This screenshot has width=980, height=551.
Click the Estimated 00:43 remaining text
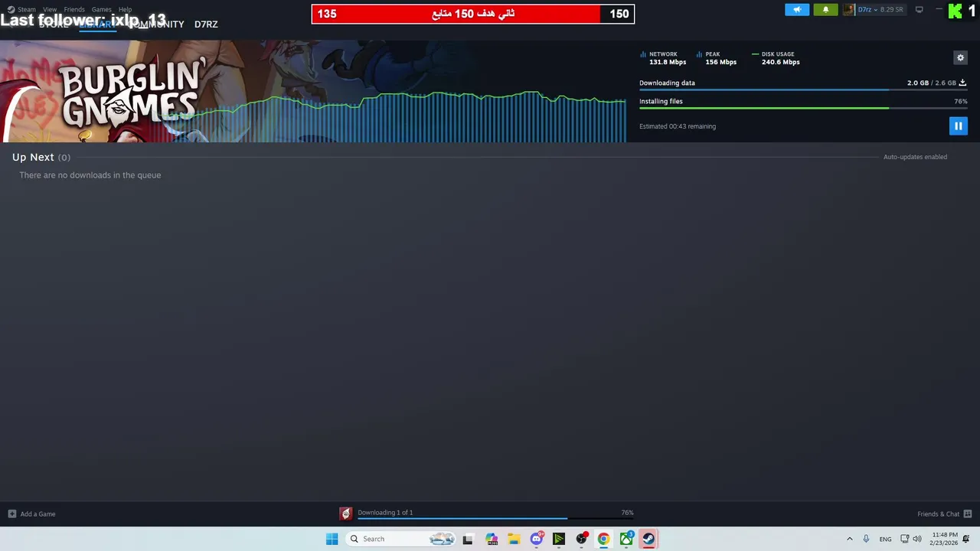click(678, 126)
